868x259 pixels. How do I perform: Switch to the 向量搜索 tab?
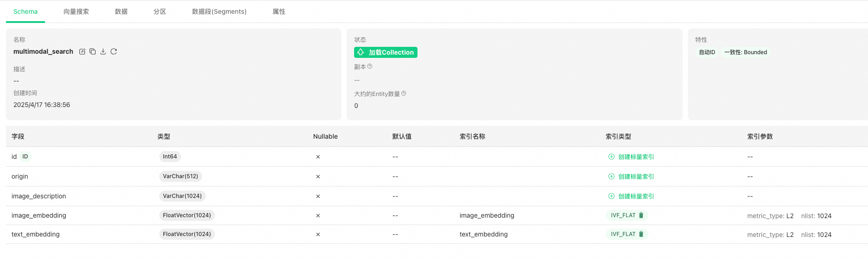coord(76,11)
